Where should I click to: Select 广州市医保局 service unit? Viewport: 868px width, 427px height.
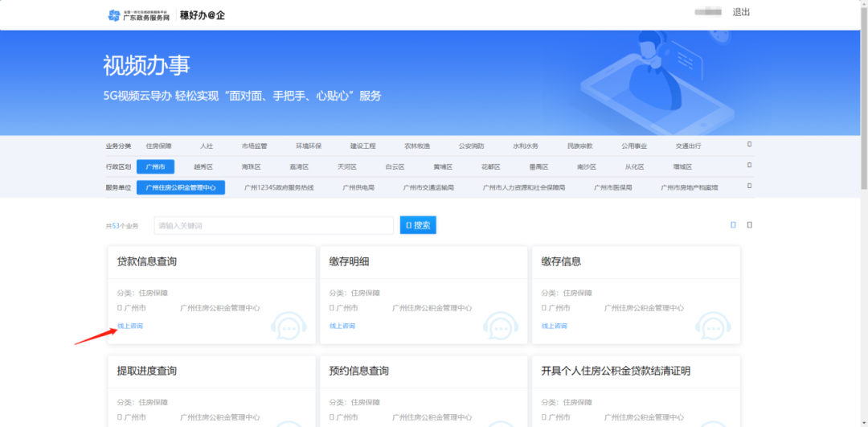612,187
